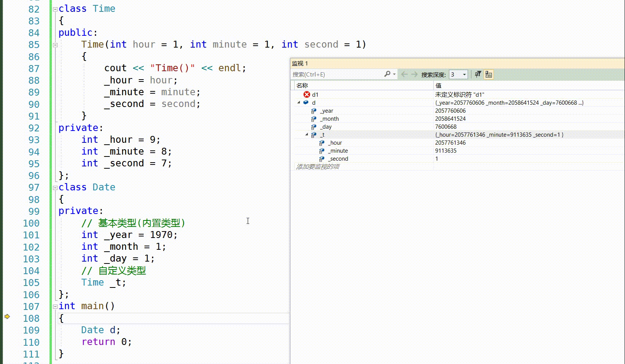This screenshot has height=364, width=625.
Task: Toggle the highlighted display-format icon in watch toolbar
Action: pos(489,74)
